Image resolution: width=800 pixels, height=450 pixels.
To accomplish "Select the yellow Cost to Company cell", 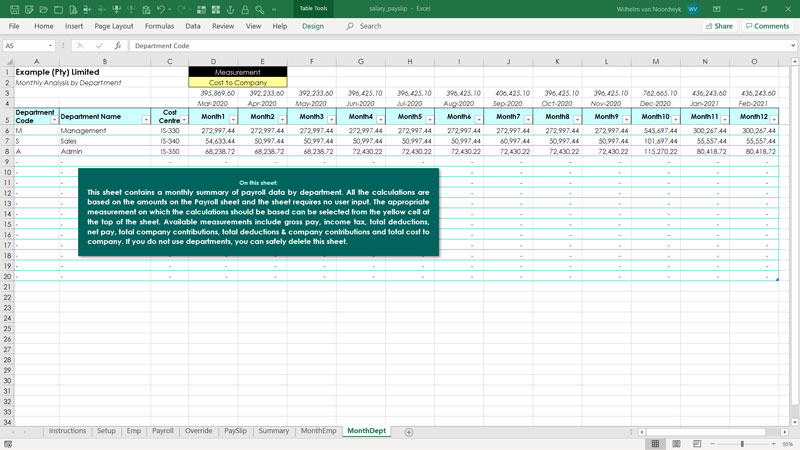I will [x=238, y=82].
